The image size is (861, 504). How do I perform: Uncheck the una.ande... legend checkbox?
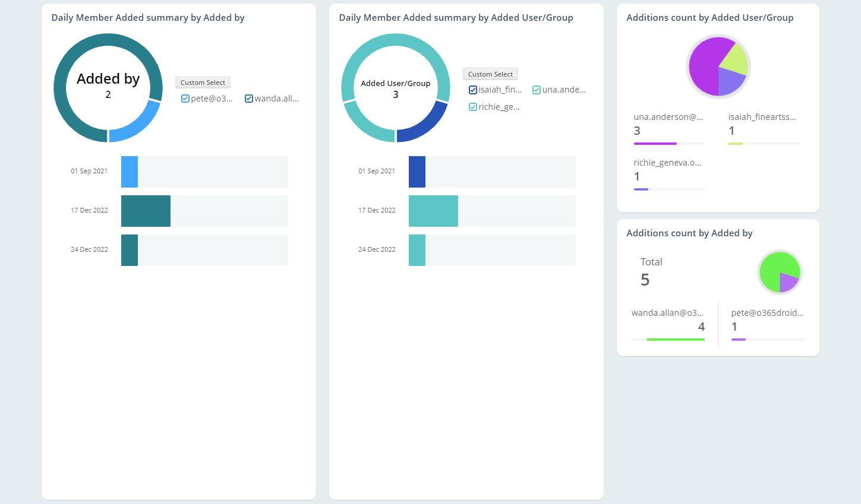coord(537,90)
